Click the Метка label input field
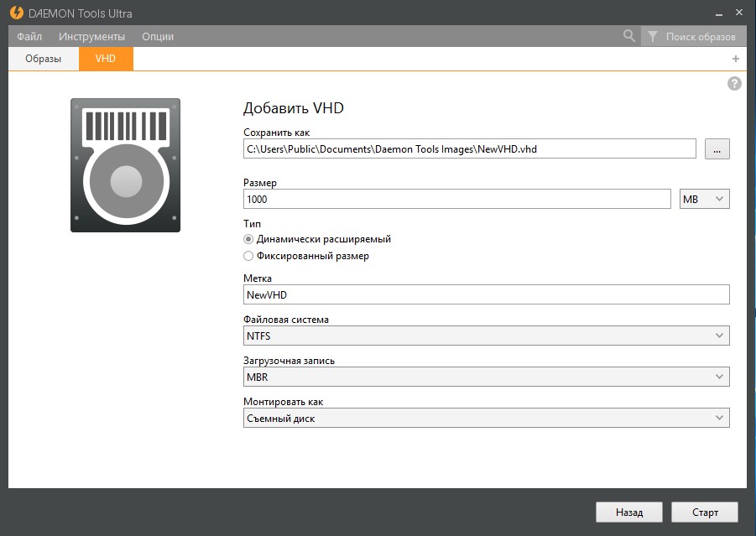Viewport: 756px width, 536px height. (486, 294)
